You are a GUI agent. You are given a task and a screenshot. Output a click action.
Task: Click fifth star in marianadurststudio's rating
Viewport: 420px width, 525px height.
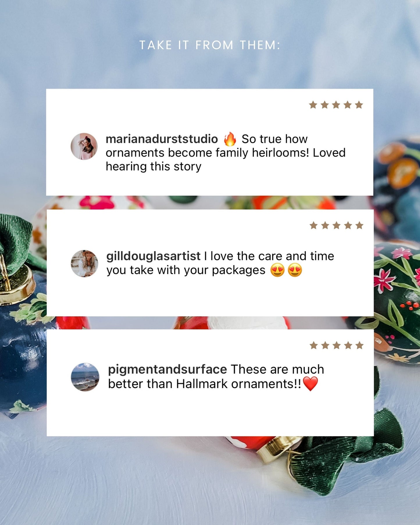(359, 105)
